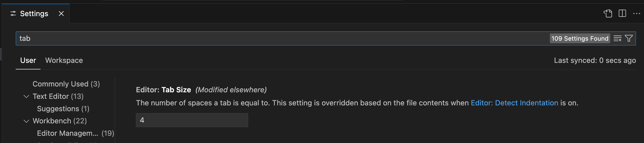Switch to the User settings tab
The height and width of the screenshot is (143, 644).
pos(28,60)
